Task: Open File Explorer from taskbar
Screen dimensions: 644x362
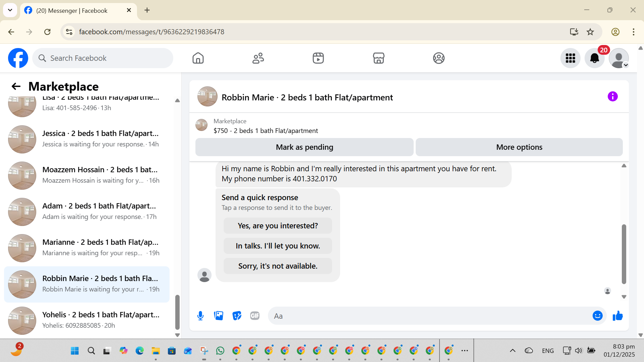Action: (155, 351)
